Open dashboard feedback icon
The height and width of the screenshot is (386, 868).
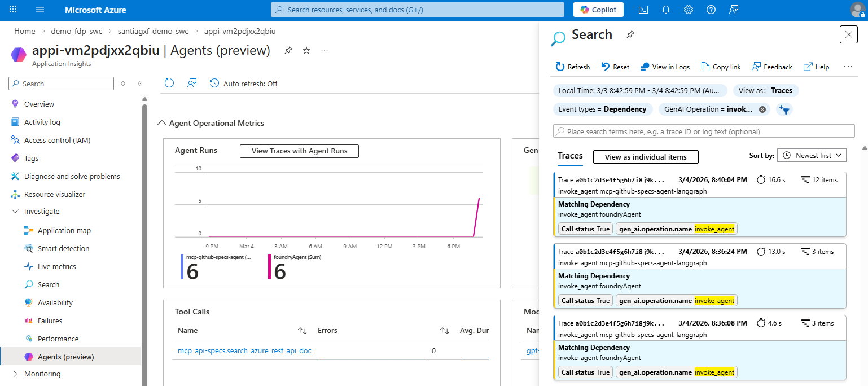[192, 84]
